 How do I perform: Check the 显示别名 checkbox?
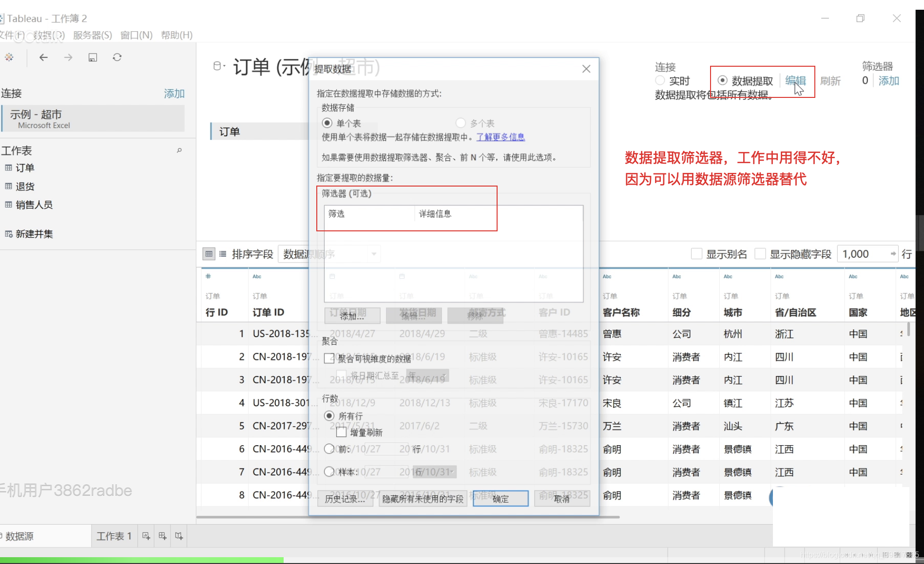(x=696, y=254)
